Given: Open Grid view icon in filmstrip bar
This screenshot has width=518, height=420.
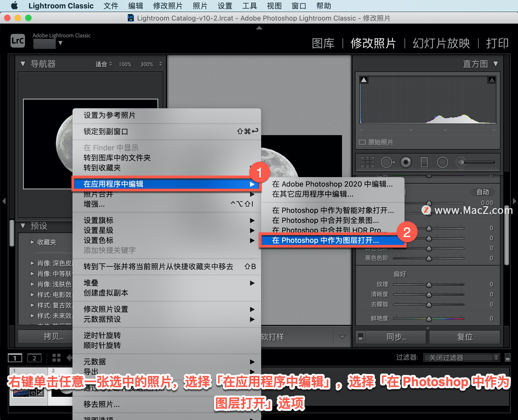Looking at the screenshot, I should [56, 358].
